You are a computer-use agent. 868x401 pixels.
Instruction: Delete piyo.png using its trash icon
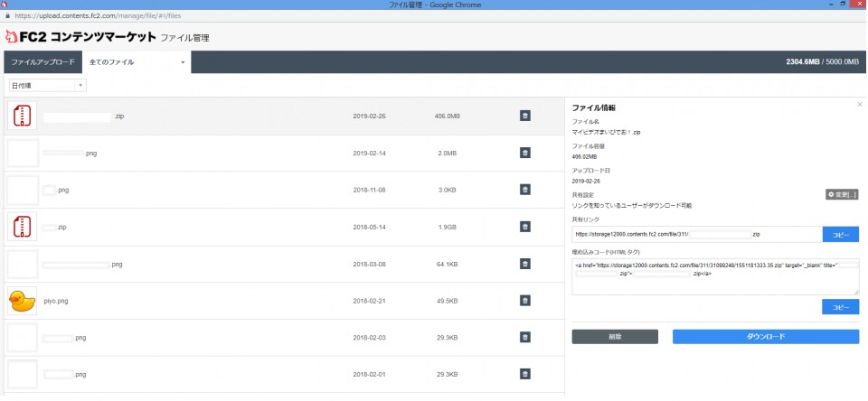tap(524, 301)
